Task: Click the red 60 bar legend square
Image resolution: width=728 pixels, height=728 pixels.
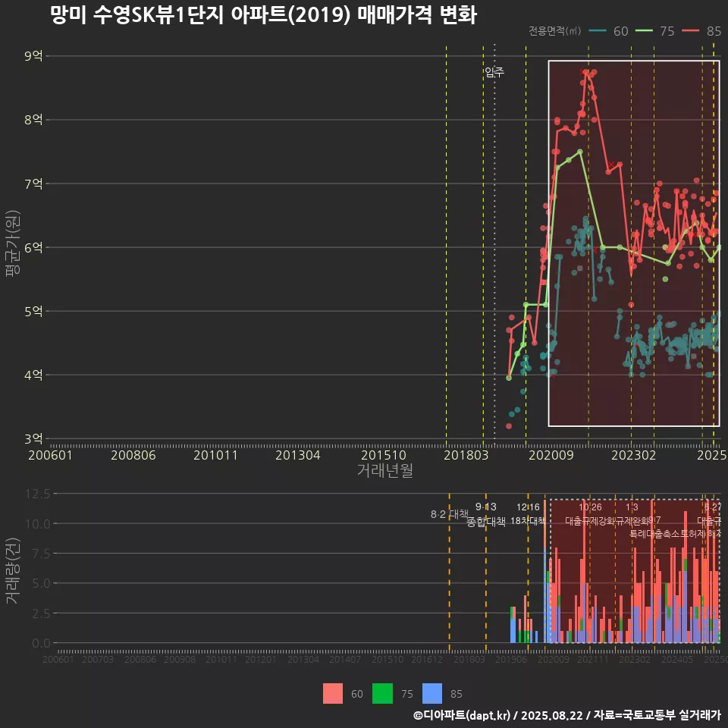Action: [333, 693]
